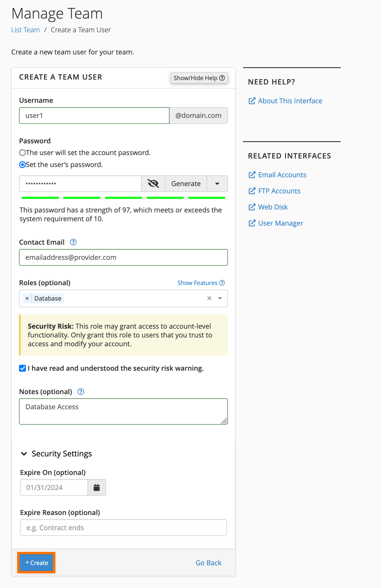This screenshot has width=381, height=588.
Task: Focus the Contact Email input field
Action: tap(123, 257)
